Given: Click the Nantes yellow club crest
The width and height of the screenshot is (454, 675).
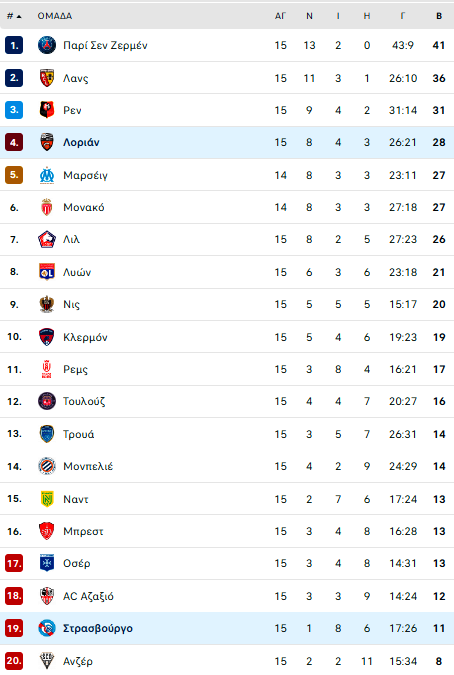Looking at the screenshot, I should pos(46,499).
